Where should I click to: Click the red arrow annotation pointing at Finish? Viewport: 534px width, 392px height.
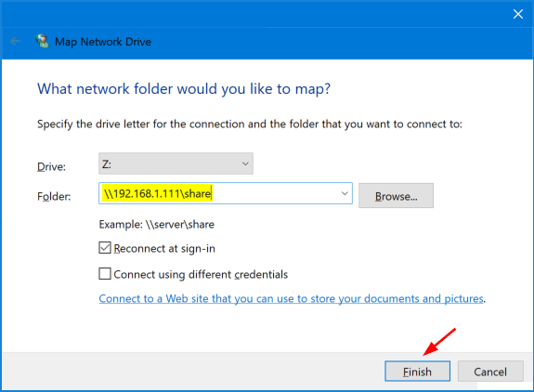[439, 342]
